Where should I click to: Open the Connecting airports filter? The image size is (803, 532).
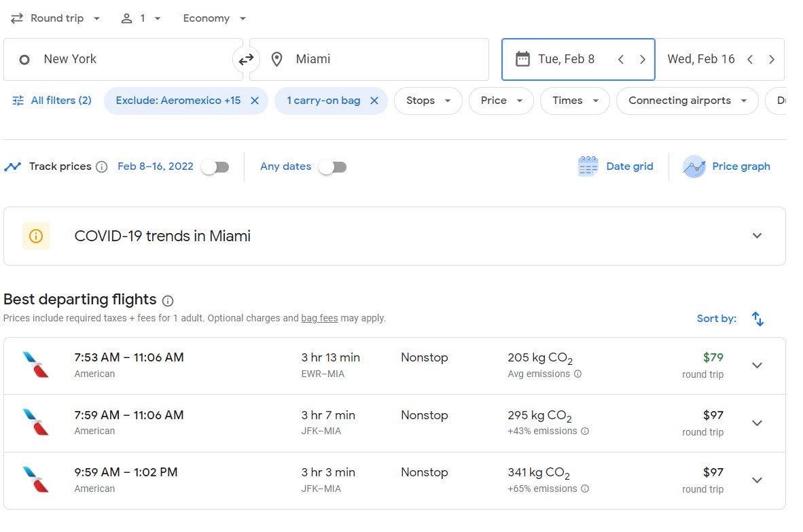(x=686, y=101)
